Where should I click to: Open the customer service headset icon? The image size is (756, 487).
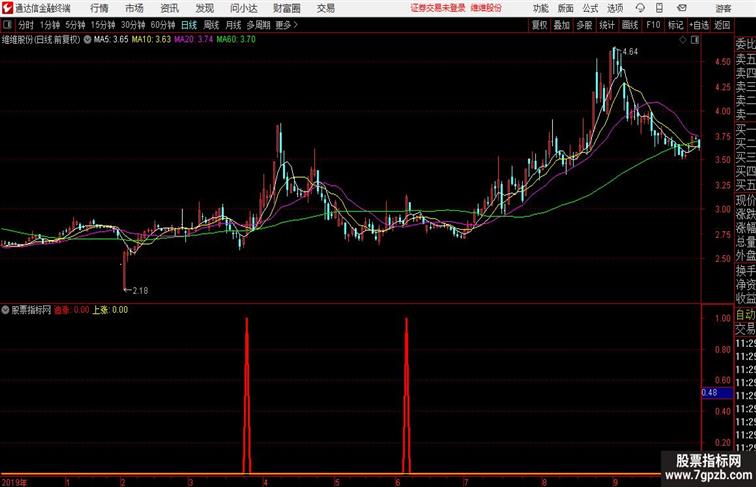click(640, 8)
